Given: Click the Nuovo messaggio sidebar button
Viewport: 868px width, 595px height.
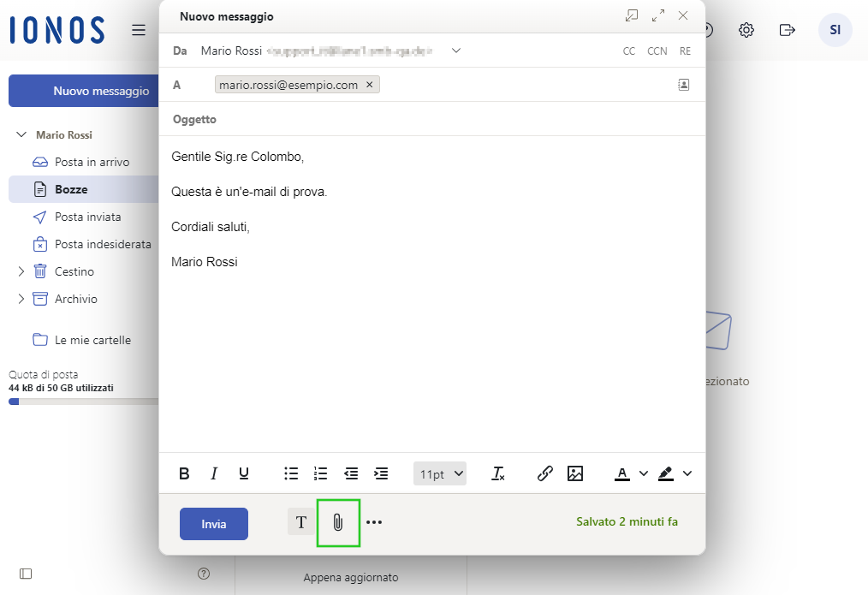Looking at the screenshot, I should 84,91.
